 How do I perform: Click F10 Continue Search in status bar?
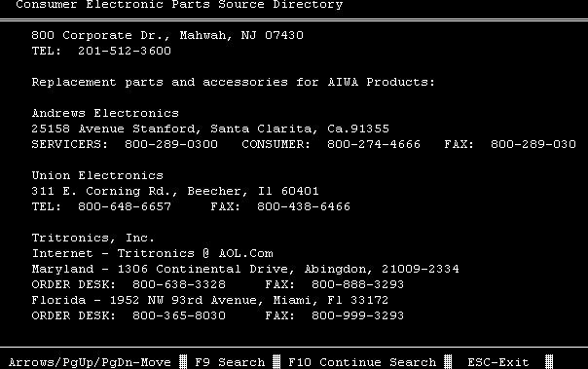click(x=362, y=362)
